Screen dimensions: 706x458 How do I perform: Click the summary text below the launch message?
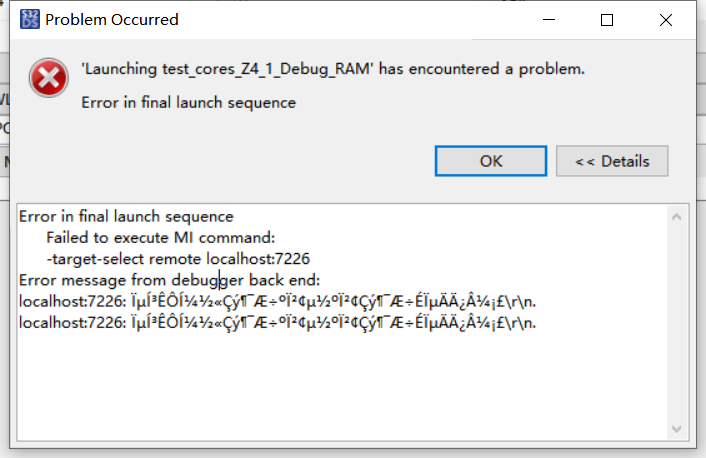click(188, 102)
